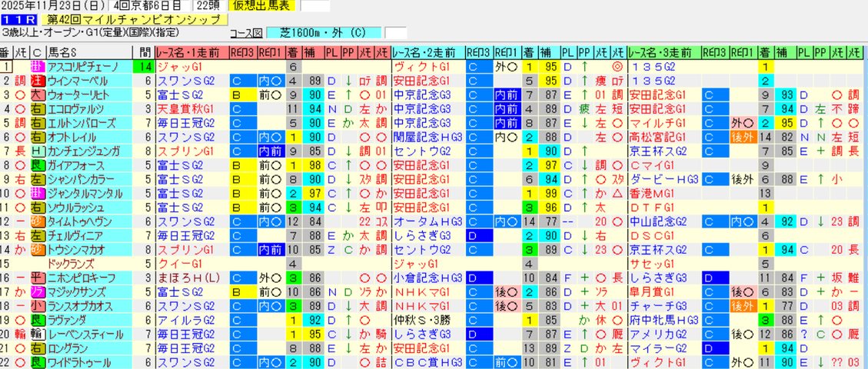868x369 pixels.
Task: Click row number 1 cell
Action: click(x=7, y=66)
